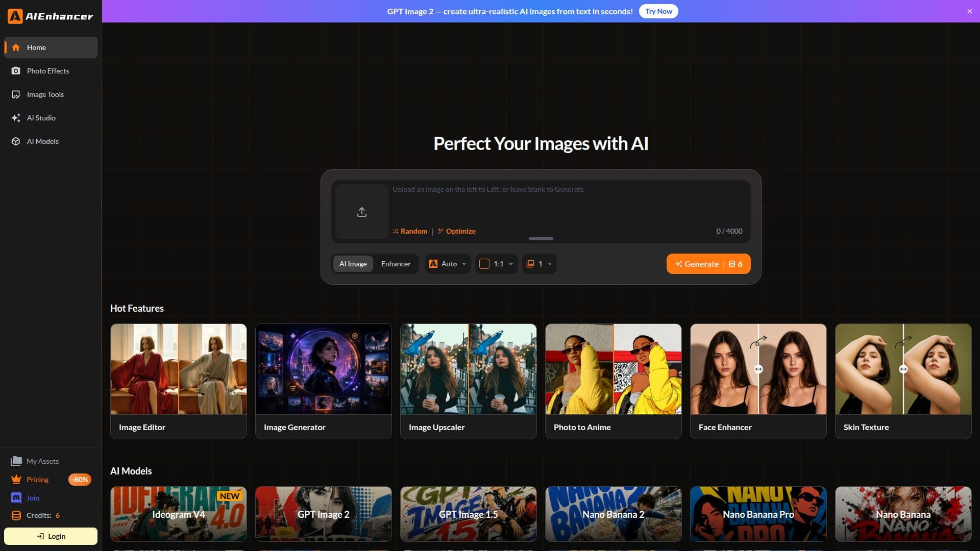Open Photo Effects in sidebar
This screenshot has width=980, height=551.
tap(51, 71)
